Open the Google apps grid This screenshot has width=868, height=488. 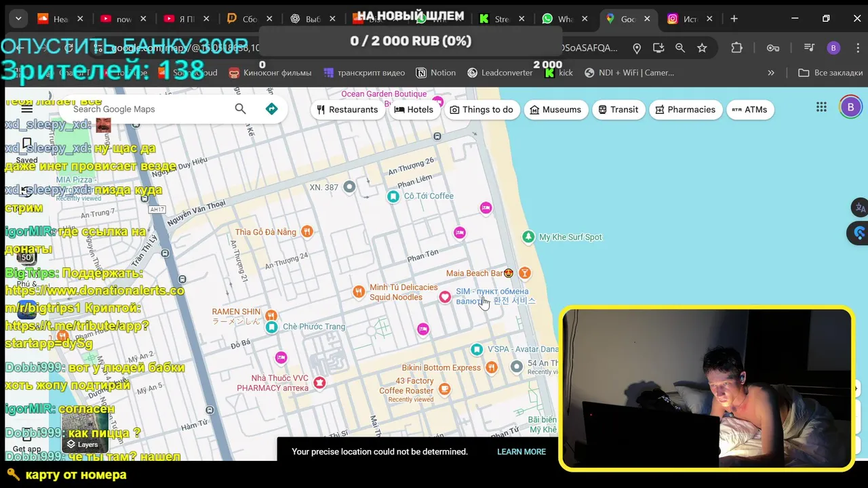coord(821,107)
